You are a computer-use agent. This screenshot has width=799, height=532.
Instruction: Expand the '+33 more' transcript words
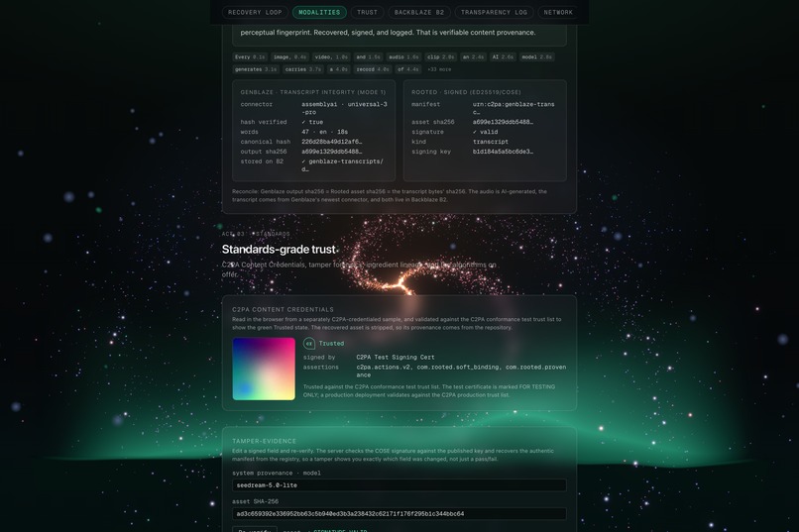tap(439, 69)
